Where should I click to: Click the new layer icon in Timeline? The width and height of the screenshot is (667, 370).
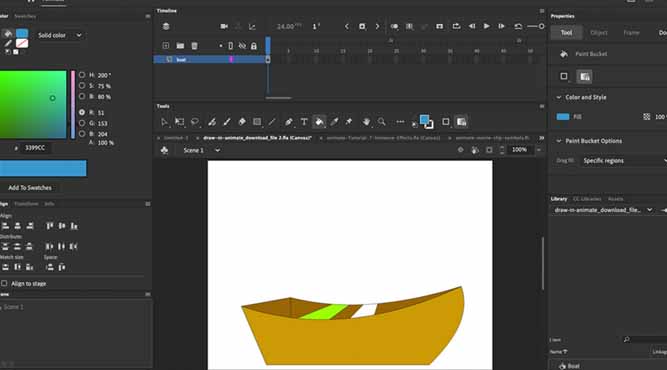[166, 46]
